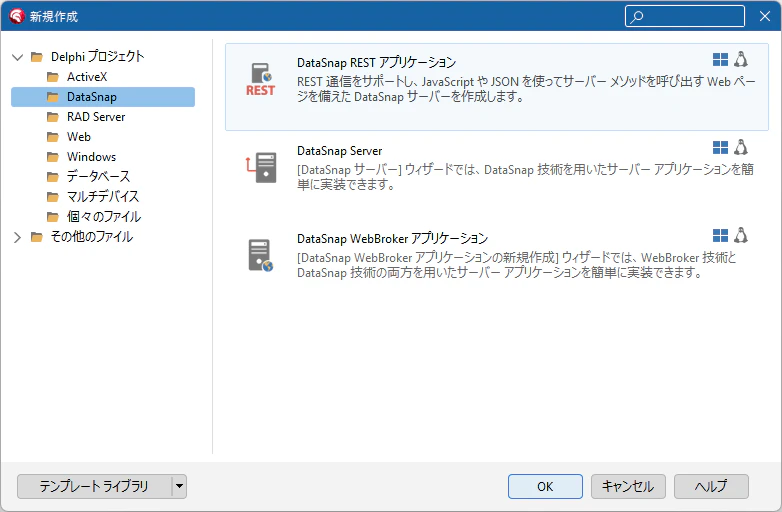This screenshot has width=782, height=512.
Task: Click the キャンセル button
Action: tap(628, 486)
